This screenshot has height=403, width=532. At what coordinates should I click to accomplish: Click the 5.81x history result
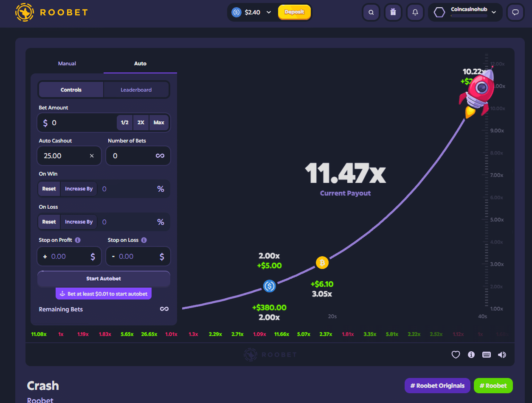392,334
